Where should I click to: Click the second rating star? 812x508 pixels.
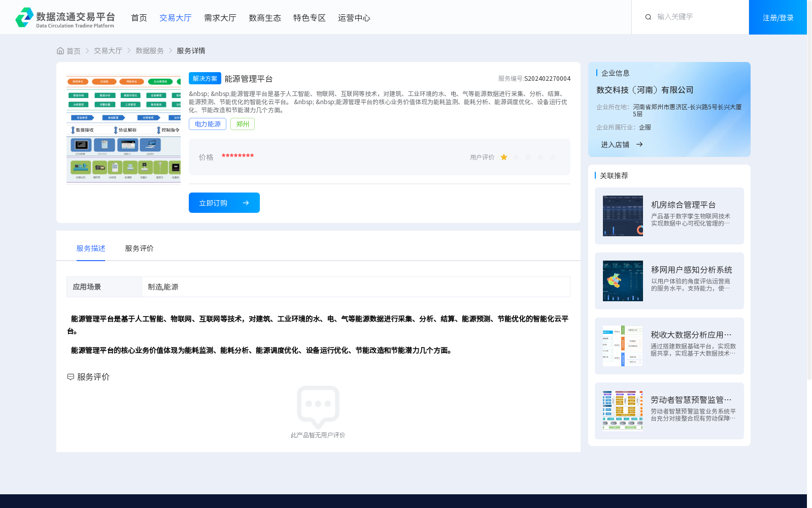point(516,157)
